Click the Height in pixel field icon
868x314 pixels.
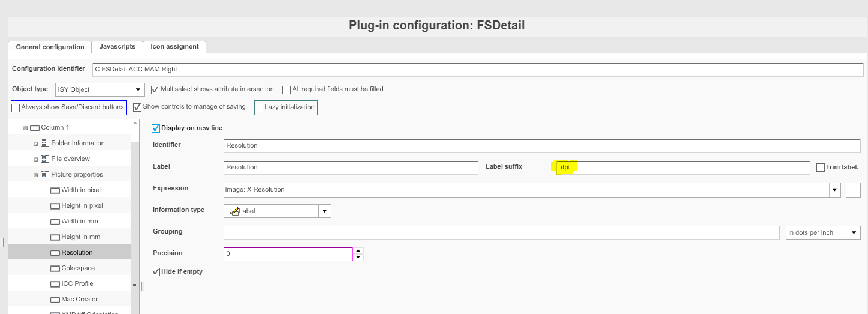pos(55,206)
